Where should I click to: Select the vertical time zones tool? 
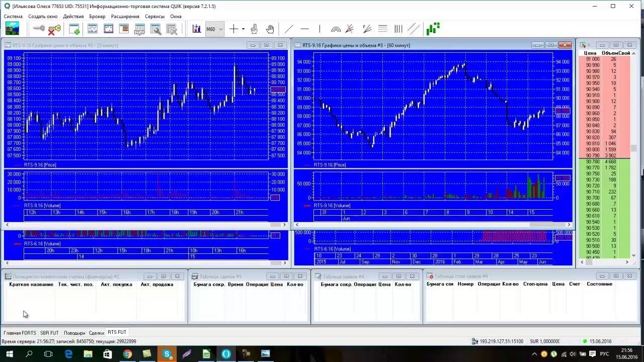pos(398,29)
